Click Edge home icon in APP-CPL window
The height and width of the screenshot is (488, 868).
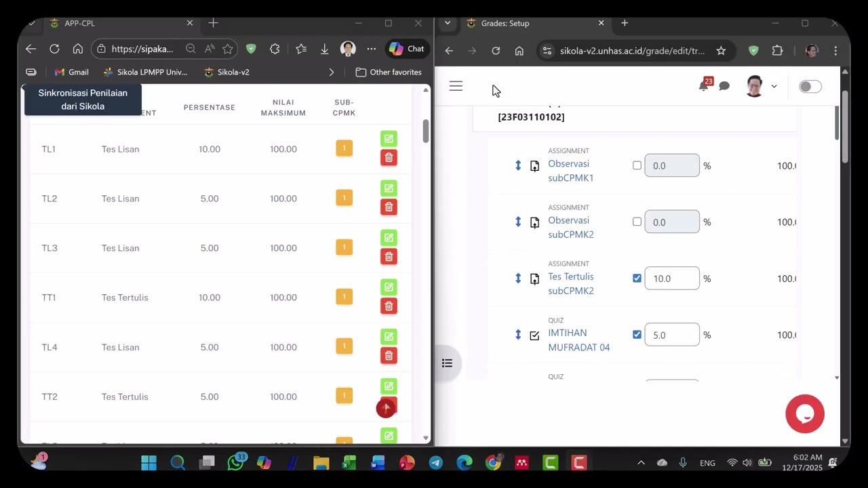coord(78,49)
